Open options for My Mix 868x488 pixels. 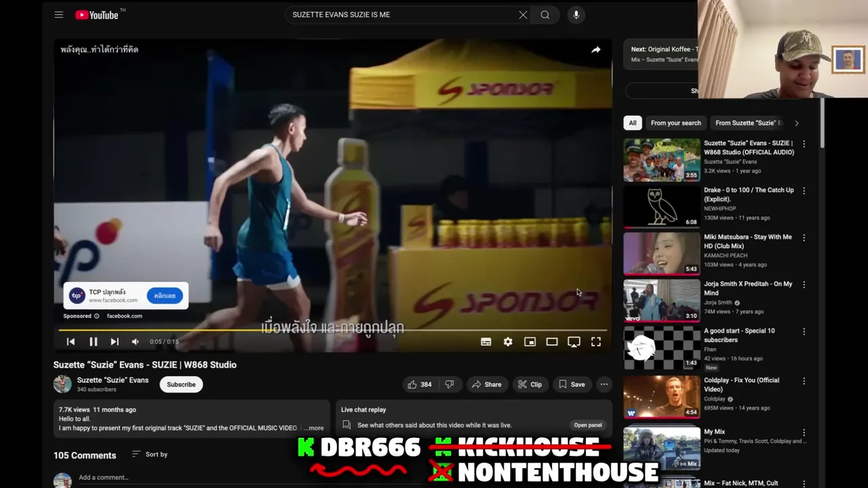[804, 432]
